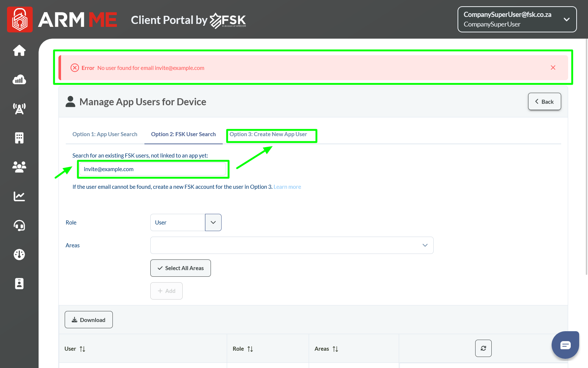Switch to Option 3: Create New App User tab

[x=268, y=134]
